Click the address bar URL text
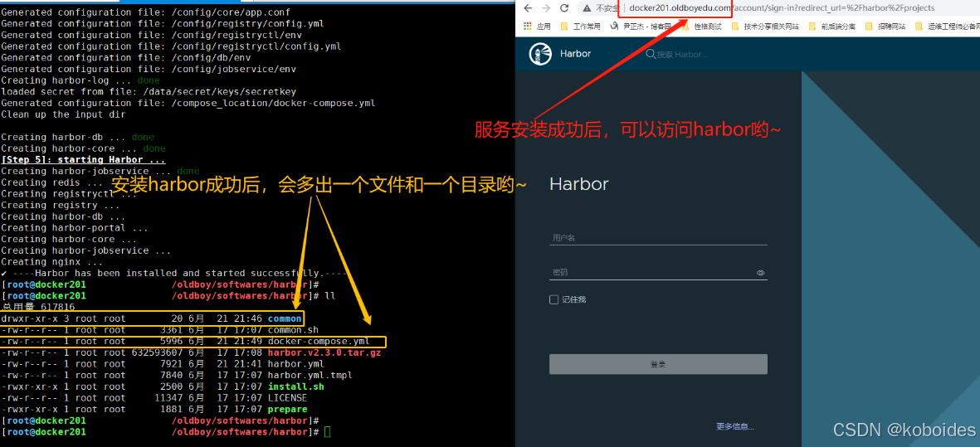Viewport: 980px width, 447px height. 781,8
